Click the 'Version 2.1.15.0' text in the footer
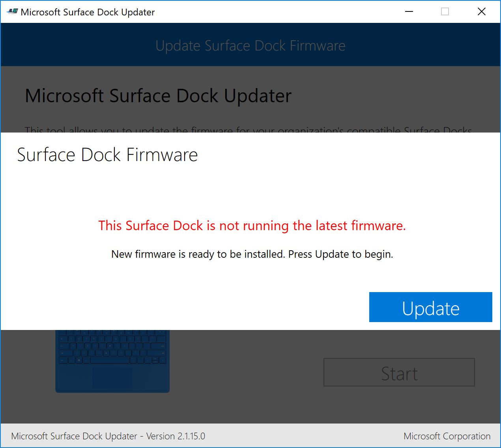 (176, 436)
